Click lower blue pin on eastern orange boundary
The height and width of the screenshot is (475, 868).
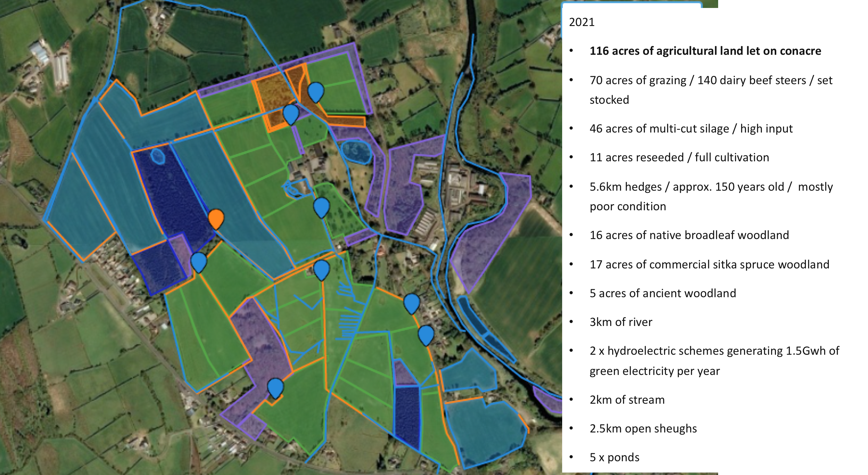426,334
